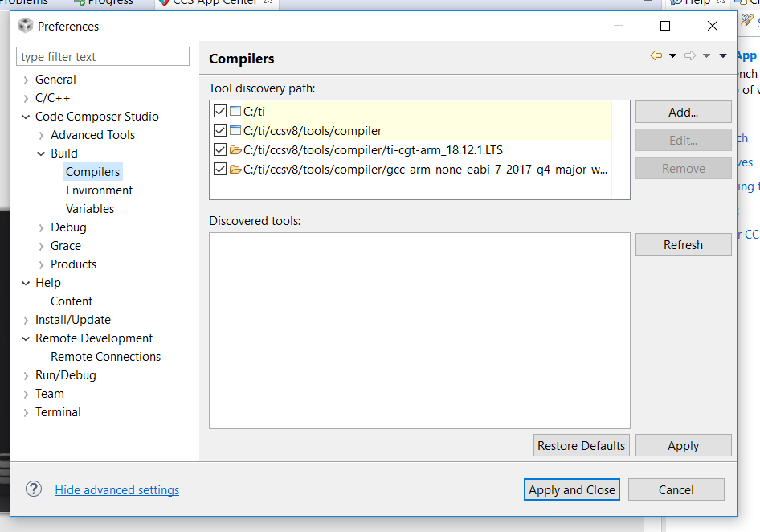The height and width of the screenshot is (532, 760).
Task: Uncheck the C:/ti discovery path checkbox
Action: coord(220,111)
